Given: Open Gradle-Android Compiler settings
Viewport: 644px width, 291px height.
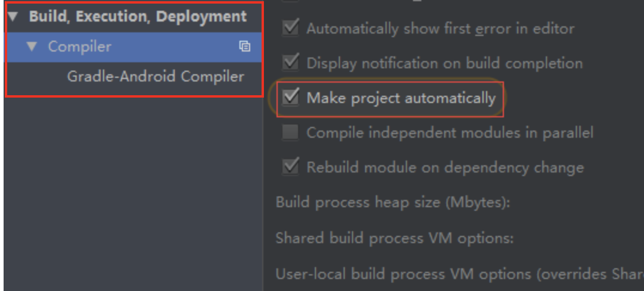Looking at the screenshot, I should [156, 77].
